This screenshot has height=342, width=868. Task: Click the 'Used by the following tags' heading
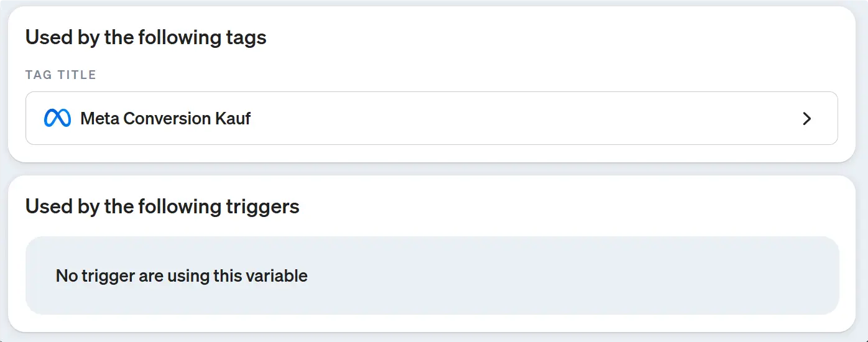(145, 37)
